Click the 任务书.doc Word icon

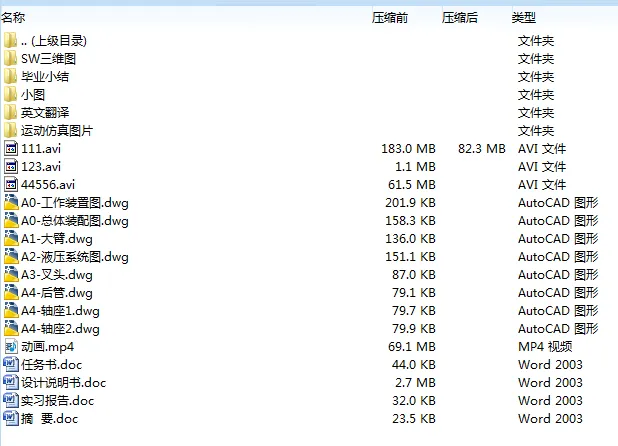click(x=11, y=364)
